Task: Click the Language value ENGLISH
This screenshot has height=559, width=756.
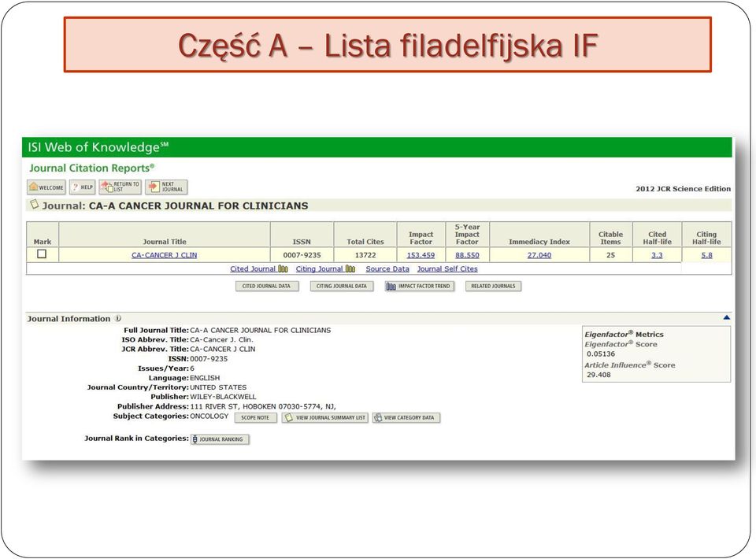Action: point(205,378)
